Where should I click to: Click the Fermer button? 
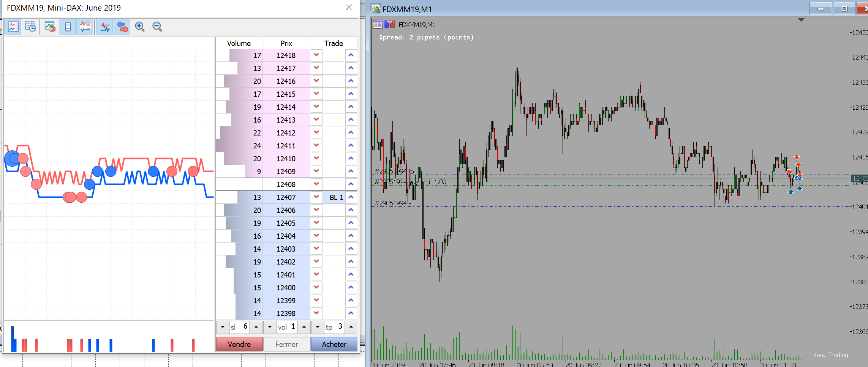tap(286, 344)
